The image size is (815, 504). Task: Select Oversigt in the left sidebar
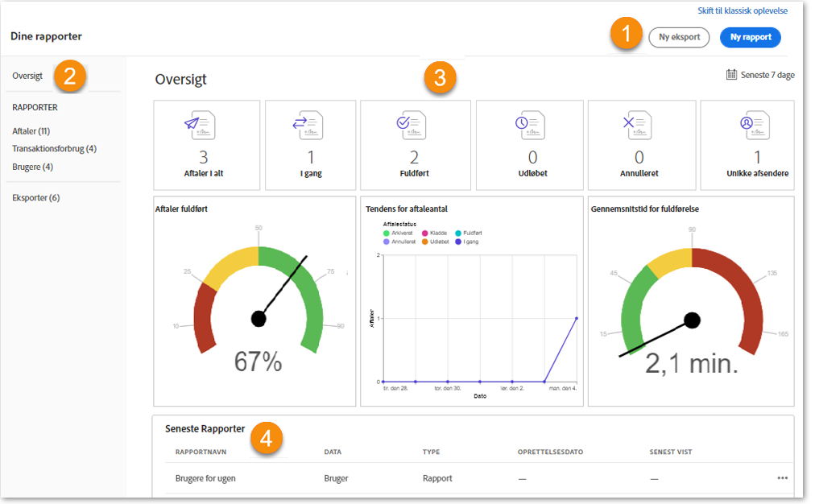(x=27, y=76)
